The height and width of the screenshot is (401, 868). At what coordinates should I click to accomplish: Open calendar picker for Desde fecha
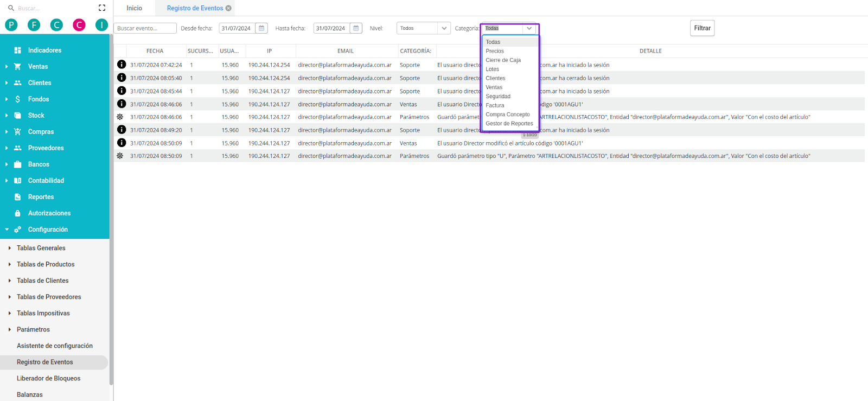261,28
